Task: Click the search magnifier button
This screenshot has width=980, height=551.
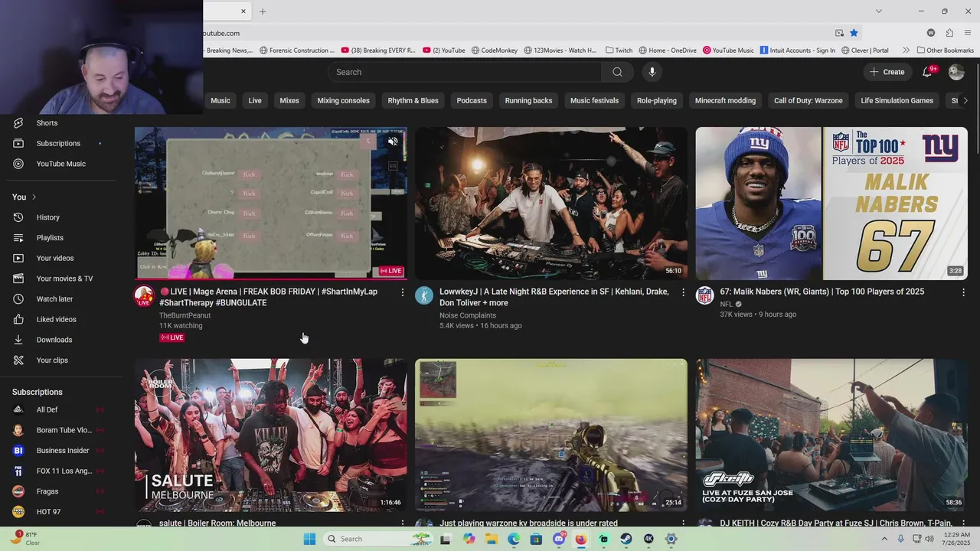Action: click(617, 72)
